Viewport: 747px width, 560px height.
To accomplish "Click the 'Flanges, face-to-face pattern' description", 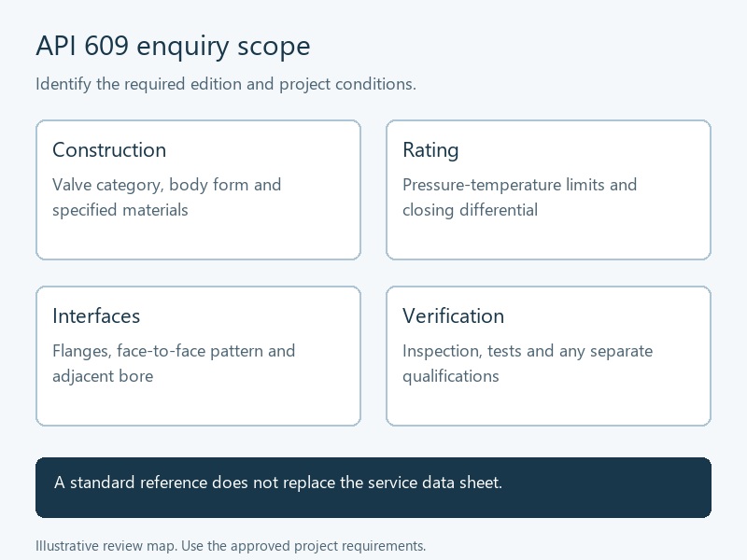I will tap(174, 363).
